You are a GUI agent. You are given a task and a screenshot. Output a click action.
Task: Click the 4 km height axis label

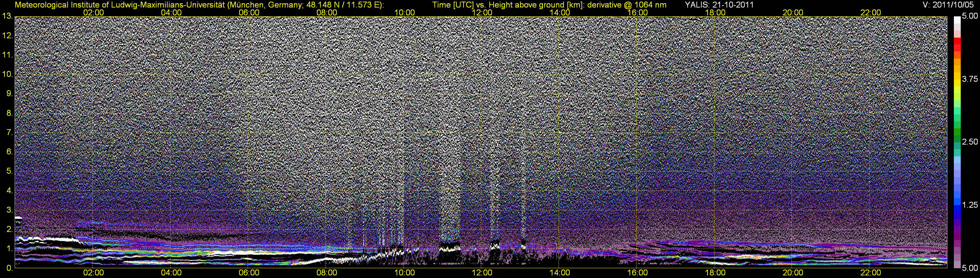click(10, 190)
